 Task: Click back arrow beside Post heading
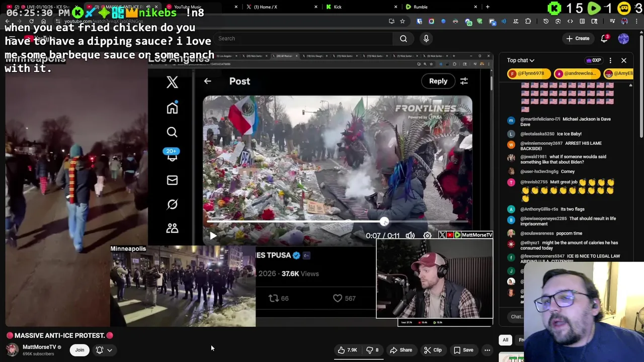[x=207, y=81]
